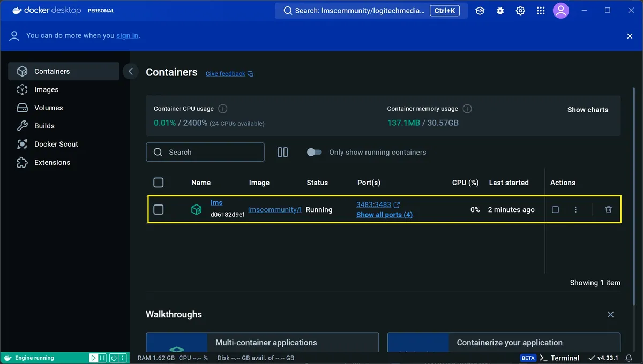The width and height of the screenshot is (643, 364).
Task: Delete the lms container with trash icon
Action: pos(609,210)
